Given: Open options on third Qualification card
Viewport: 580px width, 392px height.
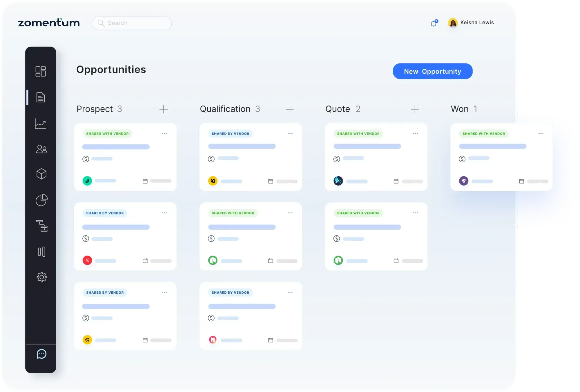Looking at the screenshot, I should pos(290,293).
